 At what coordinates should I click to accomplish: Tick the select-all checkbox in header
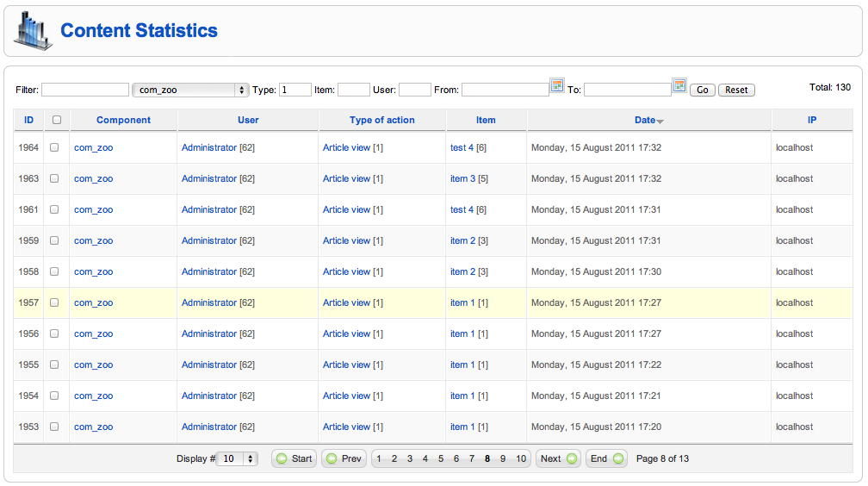point(57,120)
